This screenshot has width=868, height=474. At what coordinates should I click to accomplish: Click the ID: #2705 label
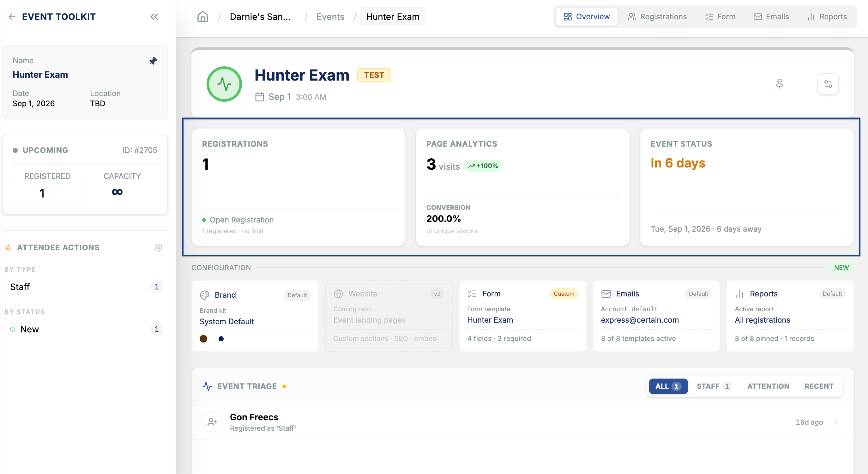140,150
